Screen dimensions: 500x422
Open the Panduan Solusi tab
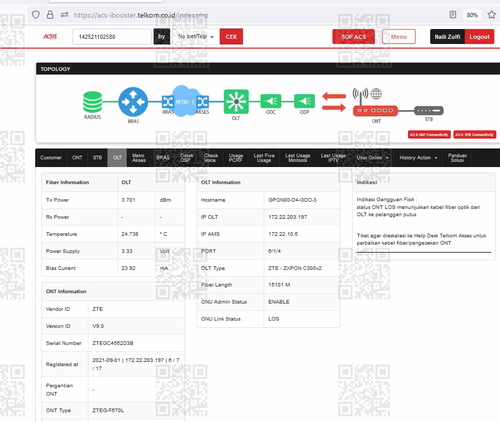pyautogui.click(x=457, y=158)
